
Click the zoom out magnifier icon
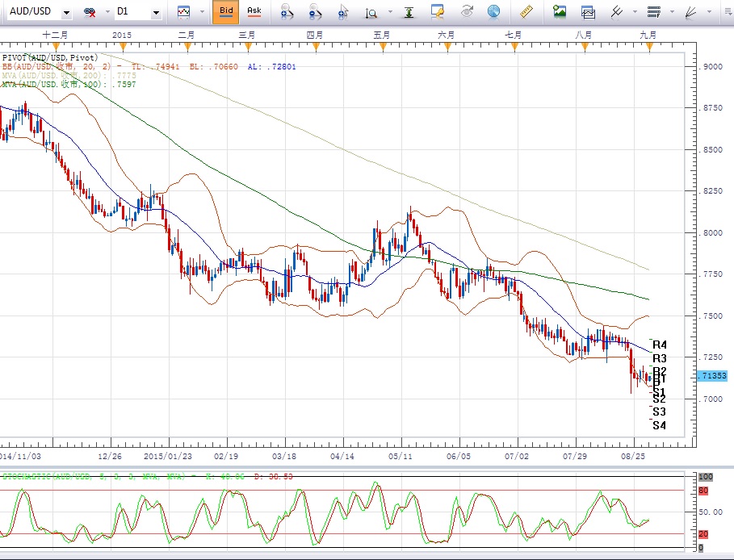click(x=315, y=12)
